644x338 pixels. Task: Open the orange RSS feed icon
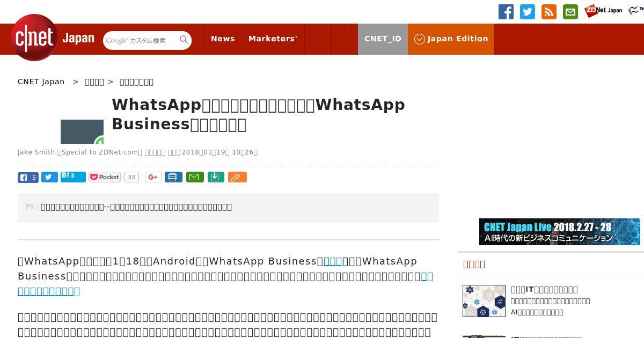pyautogui.click(x=549, y=12)
